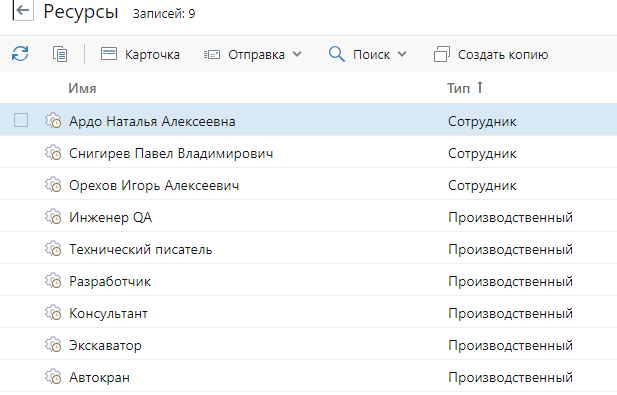Click the Поиск magnifier icon
The width and height of the screenshot is (617, 395).
click(337, 54)
